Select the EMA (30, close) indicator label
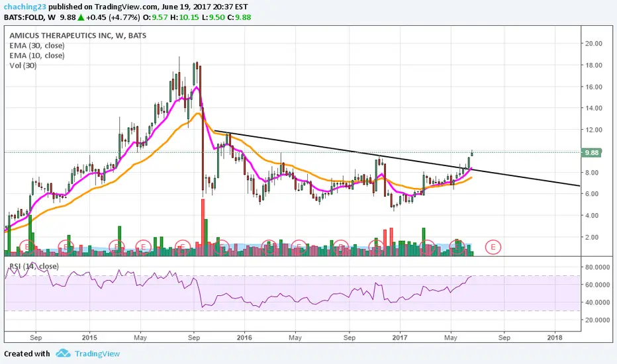Image resolution: width=617 pixels, height=364 pixels. (37, 46)
